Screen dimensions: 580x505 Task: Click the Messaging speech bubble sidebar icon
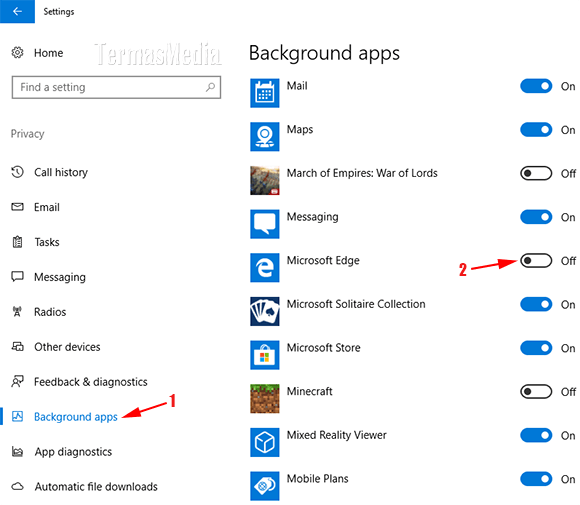pos(17,277)
